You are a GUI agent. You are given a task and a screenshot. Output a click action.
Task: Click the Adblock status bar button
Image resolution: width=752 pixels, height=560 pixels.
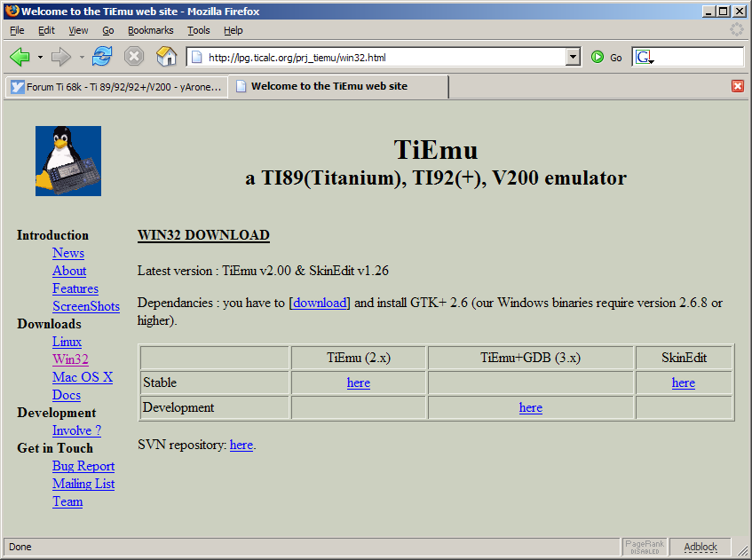701,547
